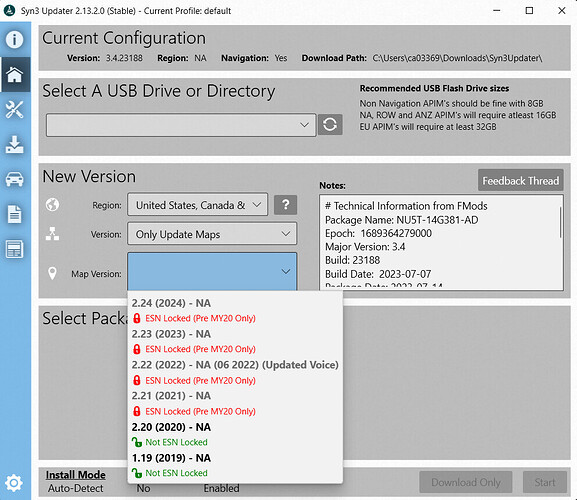Click the Epoch value line in Notes
The height and width of the screenshot is (500, 577).
click(378, 233)
